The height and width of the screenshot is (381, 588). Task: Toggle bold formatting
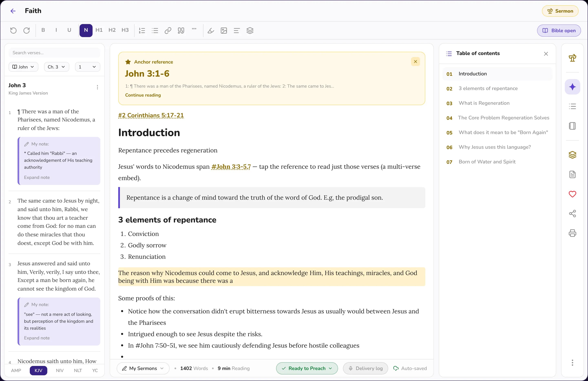pyautogui.click(x=43, y=30)
